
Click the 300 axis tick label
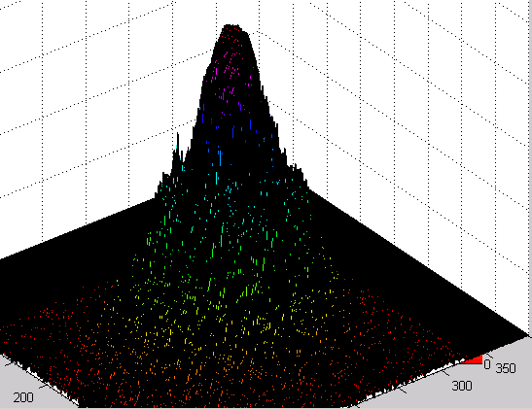(x=462, y=386)
